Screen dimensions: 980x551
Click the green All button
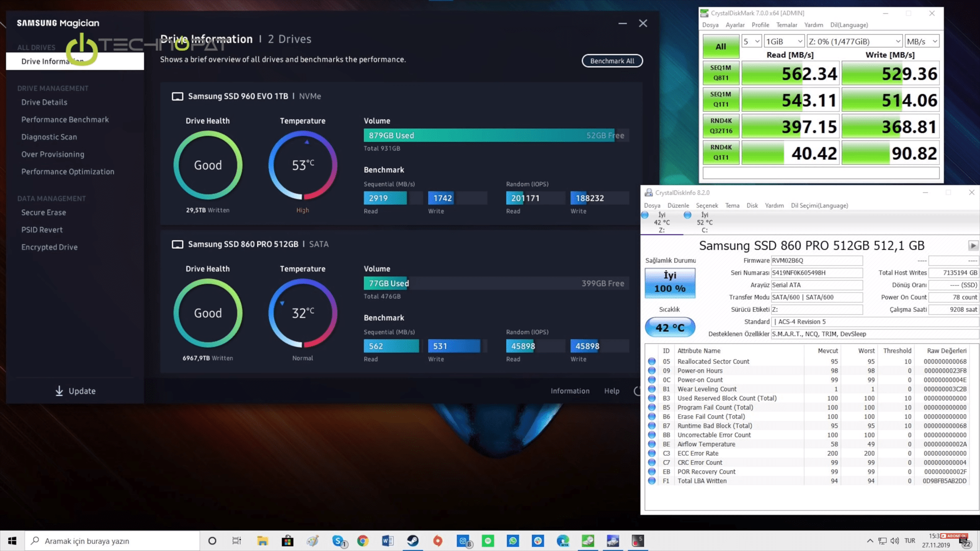click(720, 46)
